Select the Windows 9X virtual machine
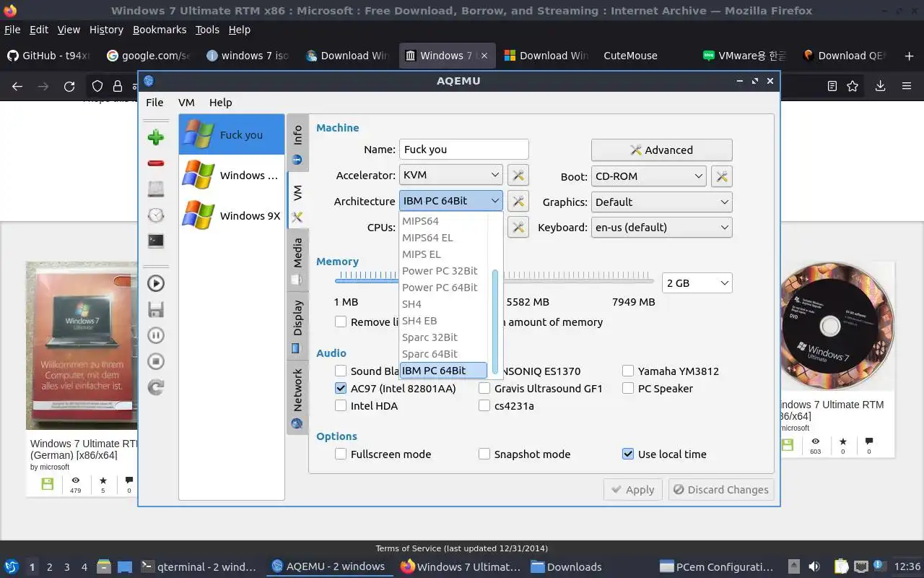This screenshot has height=578, width=924. pos(232,215)
